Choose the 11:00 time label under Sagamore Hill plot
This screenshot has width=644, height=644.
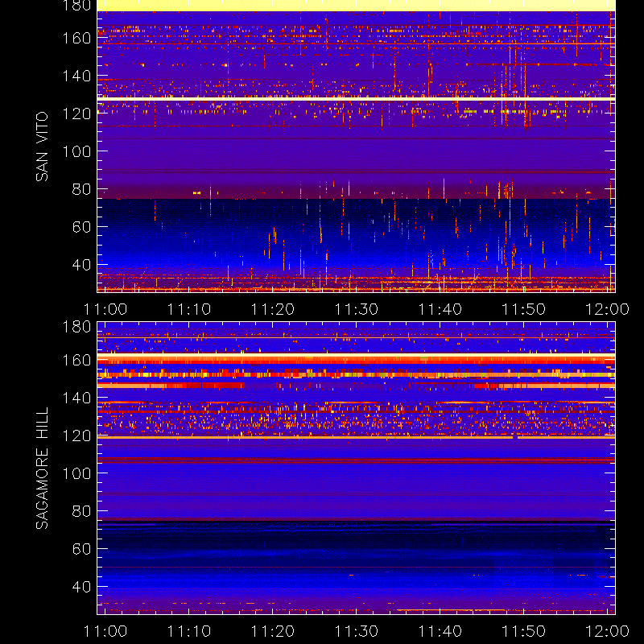pos(105,631)
